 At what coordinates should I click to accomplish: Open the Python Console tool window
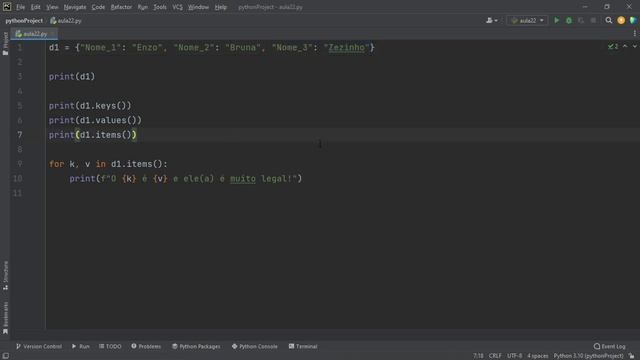click(254, 346)
